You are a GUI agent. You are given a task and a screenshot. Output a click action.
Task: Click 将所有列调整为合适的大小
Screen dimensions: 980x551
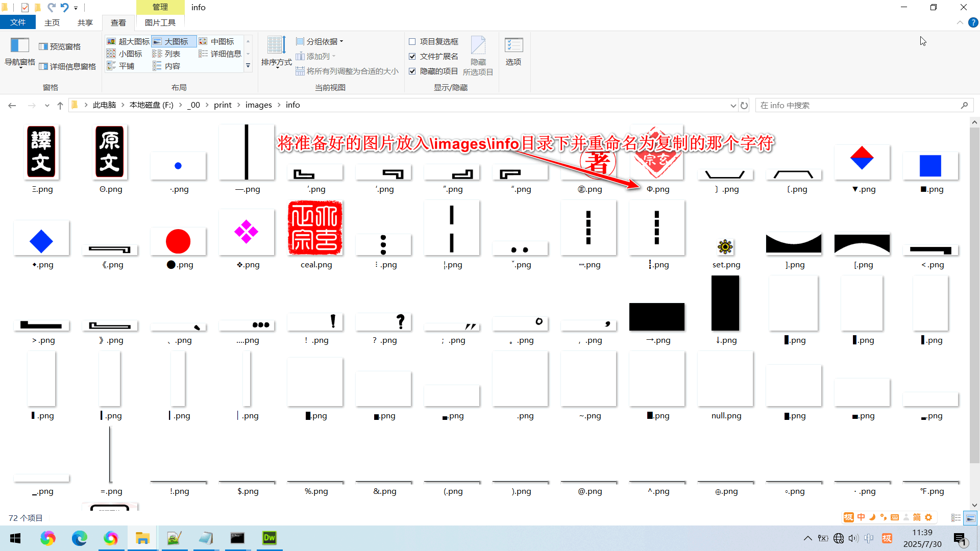pos(348,71)
